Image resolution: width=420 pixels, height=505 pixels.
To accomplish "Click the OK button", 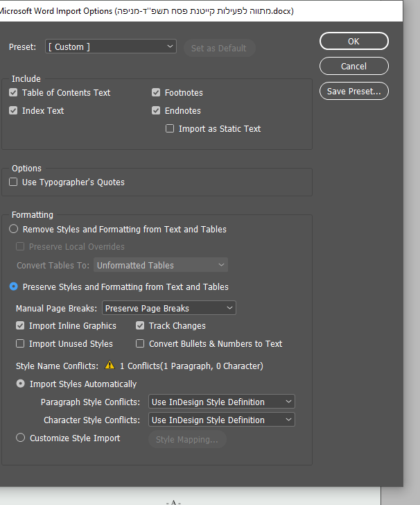I will pos(353,41).
